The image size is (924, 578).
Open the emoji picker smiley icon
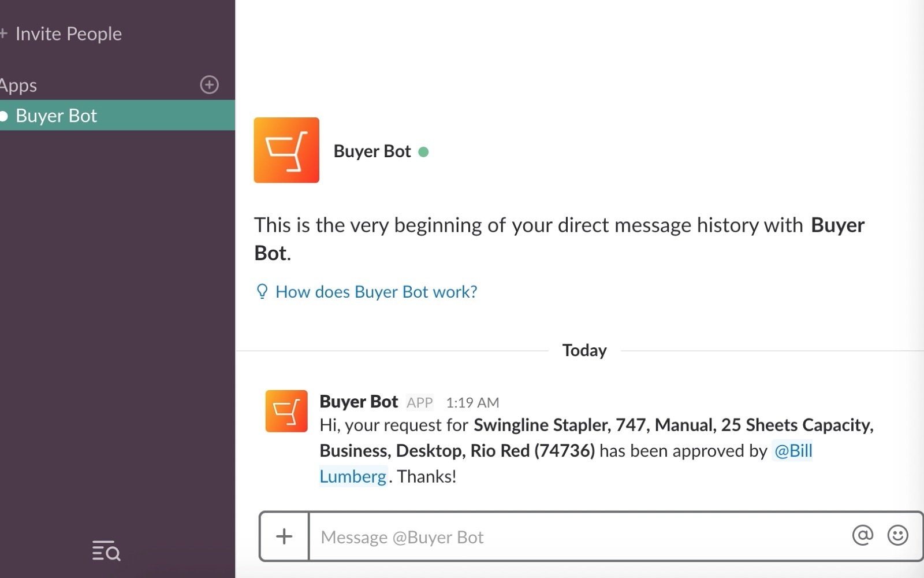[x=897, y=536]
